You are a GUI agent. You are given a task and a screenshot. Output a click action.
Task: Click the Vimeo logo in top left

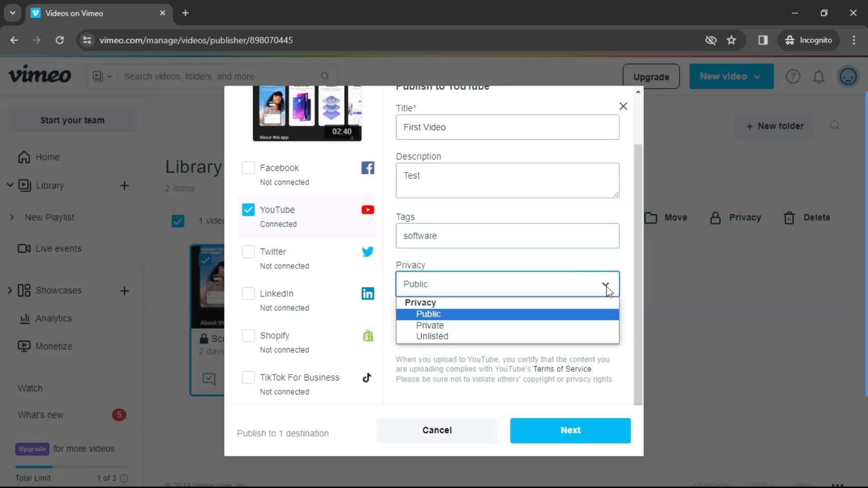(x=39, y=76)
